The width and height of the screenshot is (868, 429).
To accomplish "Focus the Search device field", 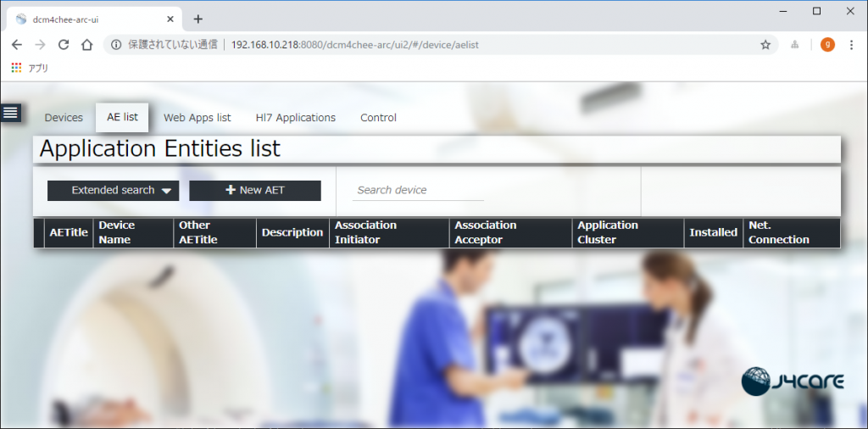I will tap(418, 191).
